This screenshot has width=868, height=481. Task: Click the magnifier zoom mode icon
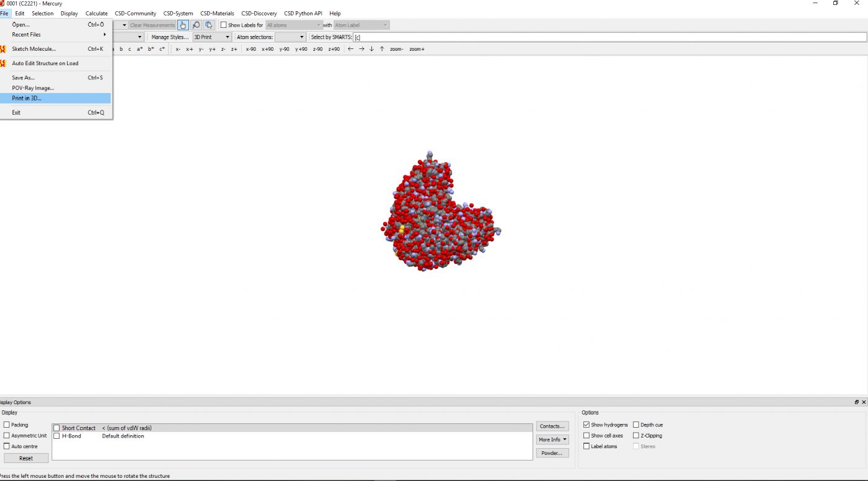tap(196, 25)
